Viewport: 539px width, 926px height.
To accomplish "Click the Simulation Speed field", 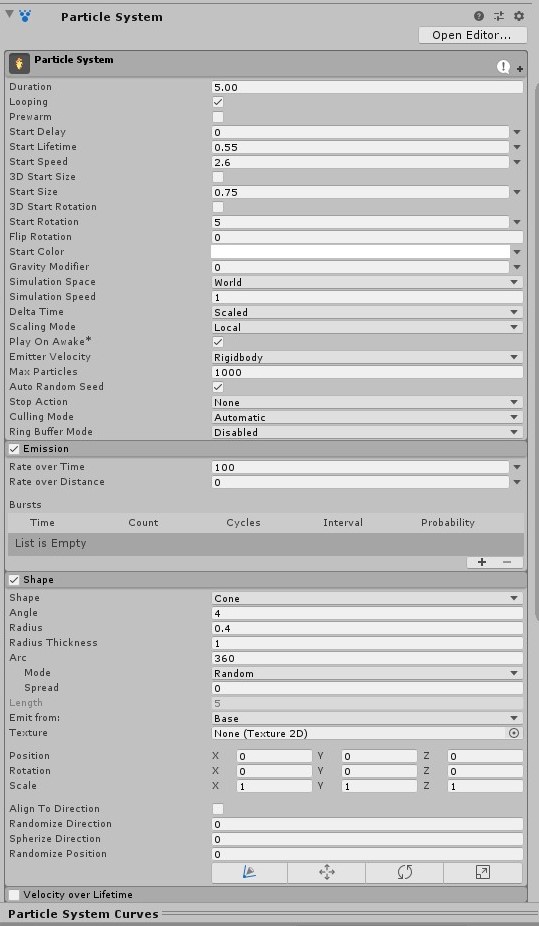I will click(367, 297).
